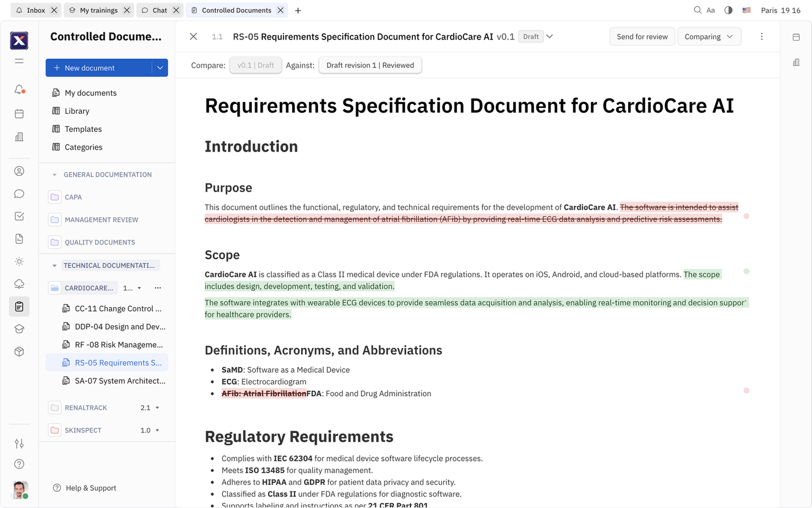Screen dimensions: 812x508
Task: Open My documents in sidebar
Action: coord(90,93)
